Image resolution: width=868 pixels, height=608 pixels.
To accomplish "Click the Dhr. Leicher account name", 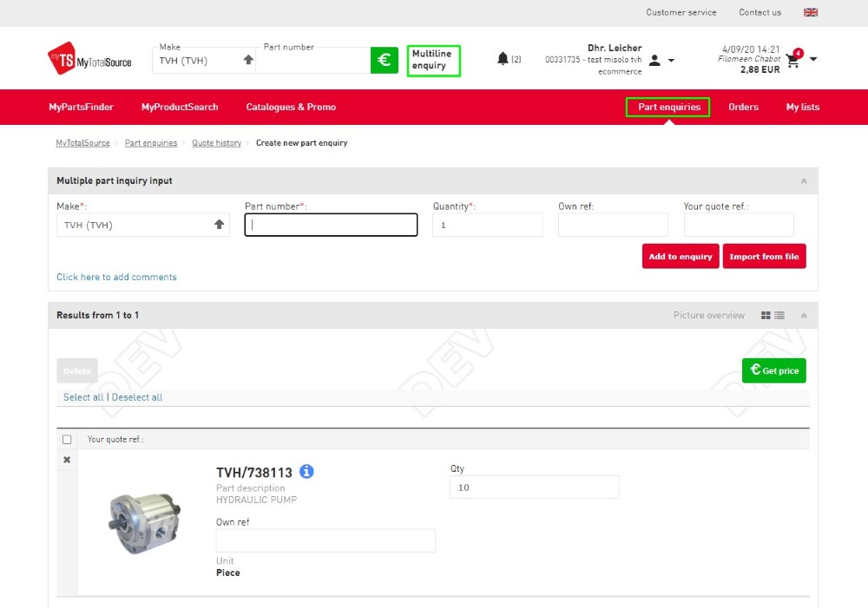I will click(615, 48).
